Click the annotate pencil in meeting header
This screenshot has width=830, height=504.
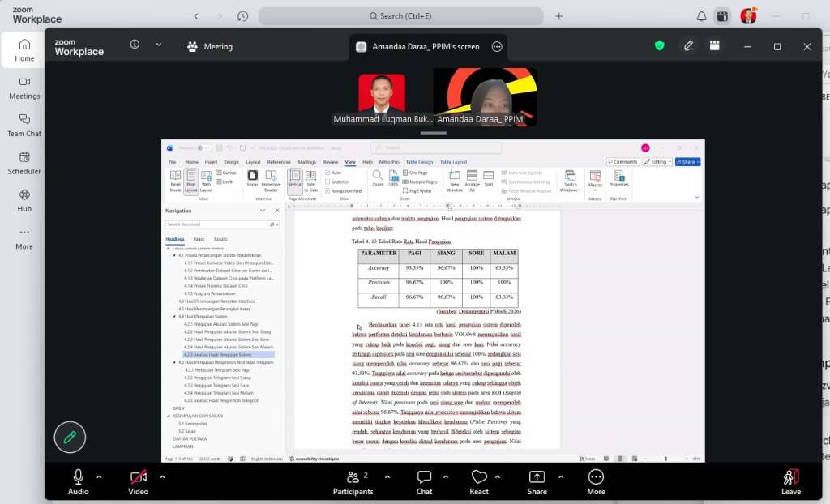click(688, 46)
